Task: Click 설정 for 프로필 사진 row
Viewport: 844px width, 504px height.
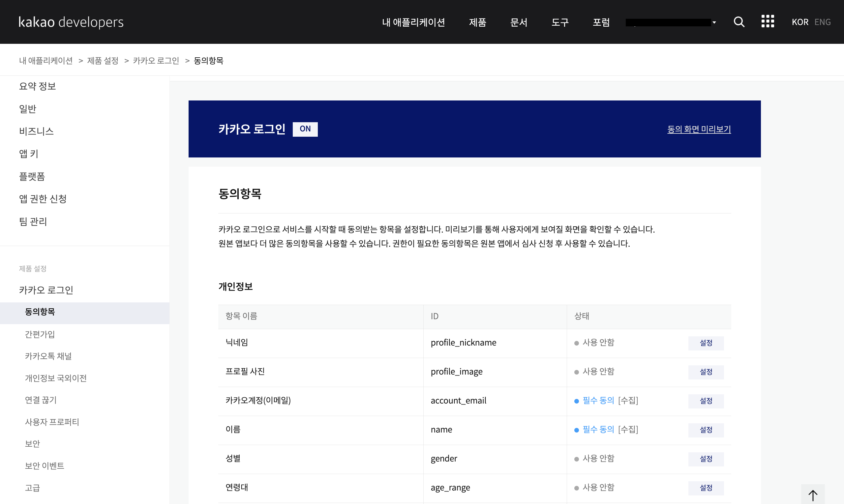Action: (706, 372)
